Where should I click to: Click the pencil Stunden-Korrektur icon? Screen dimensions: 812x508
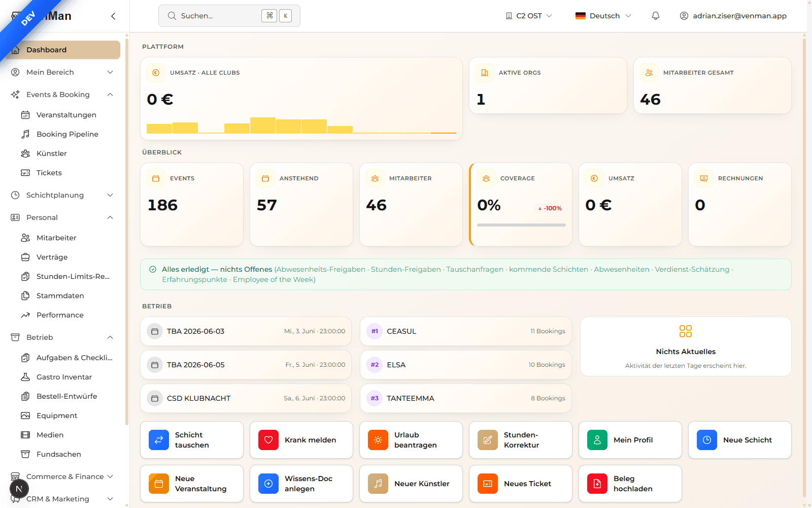(488, 440)
